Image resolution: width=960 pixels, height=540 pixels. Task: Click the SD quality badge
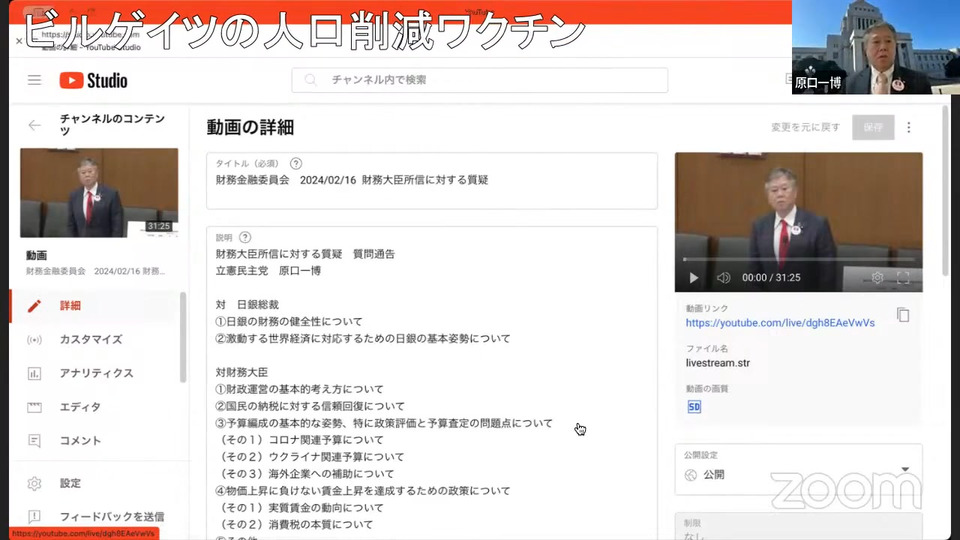pos(694,407)
